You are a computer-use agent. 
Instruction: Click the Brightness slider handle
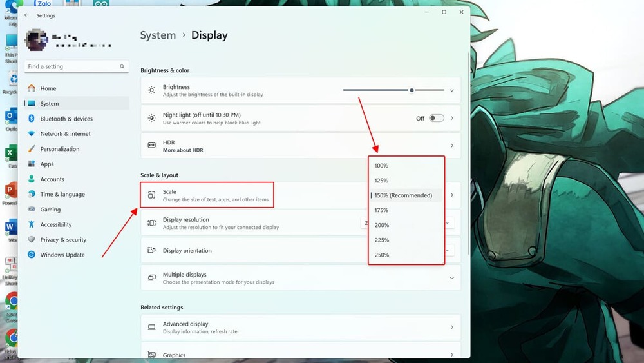pos(412,90)
